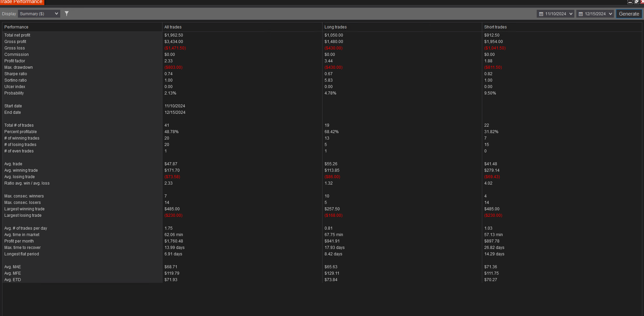Select the # of even trades row

point(19,151)
